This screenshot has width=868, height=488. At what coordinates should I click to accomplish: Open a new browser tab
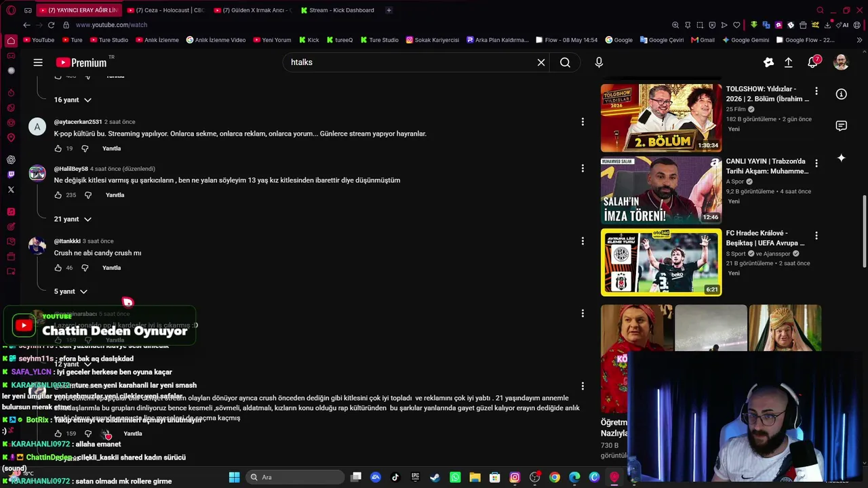point(389,10)
